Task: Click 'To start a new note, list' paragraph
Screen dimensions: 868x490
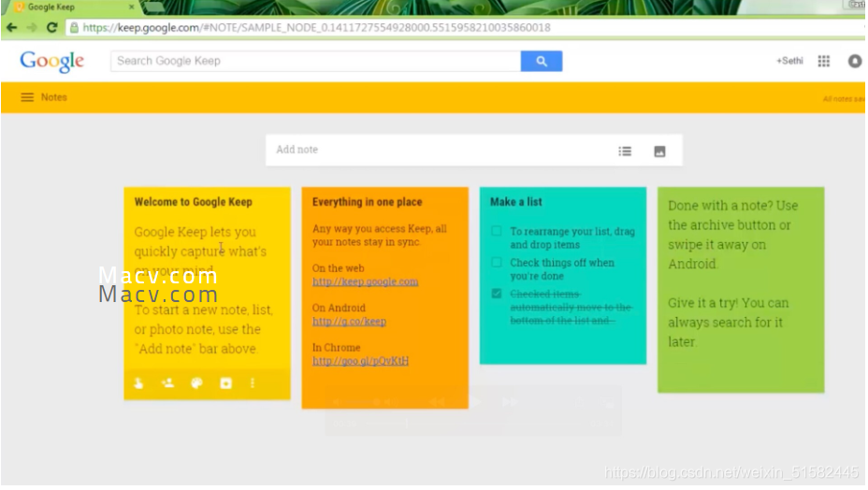Action: [x=203, y=329]
